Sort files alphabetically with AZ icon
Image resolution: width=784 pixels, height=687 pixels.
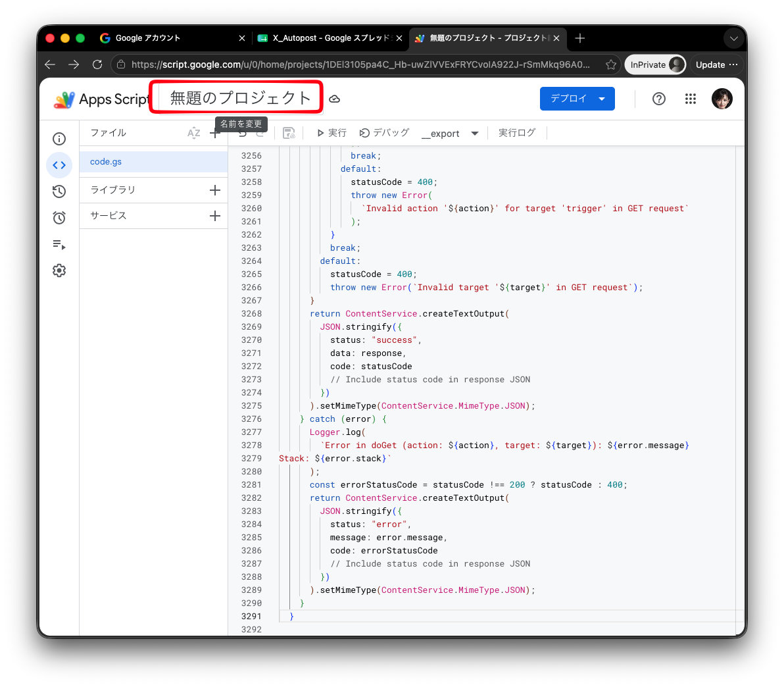coord(193,133)
